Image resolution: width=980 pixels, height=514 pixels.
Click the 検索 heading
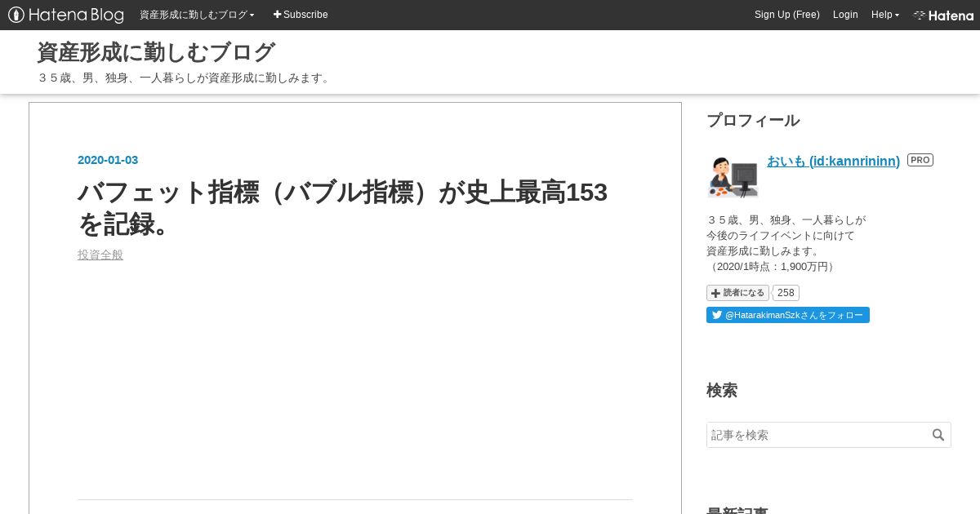click(x=722, y=391)
